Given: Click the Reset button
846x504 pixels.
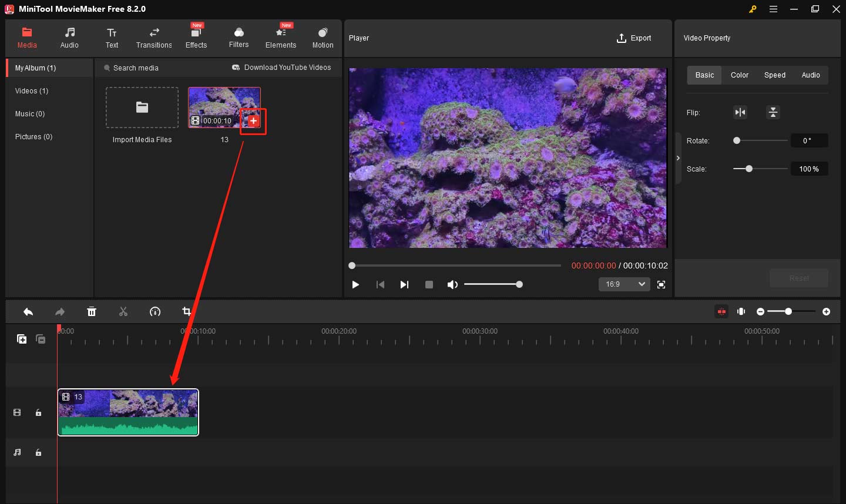Looking at the screenshot, I should pyautogui.click(x=799, y=278).
